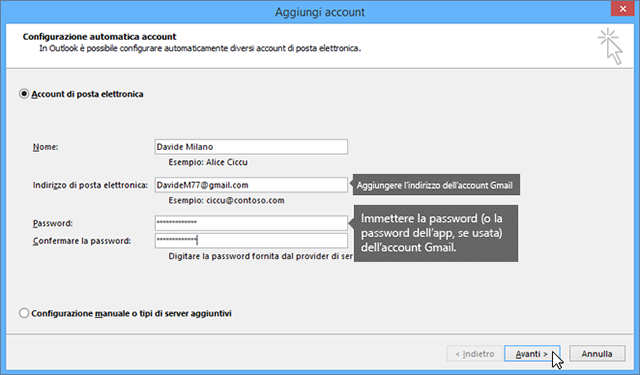640x375 pixels.
Task: Click the Password input field
Action: (x=251, y=223)
